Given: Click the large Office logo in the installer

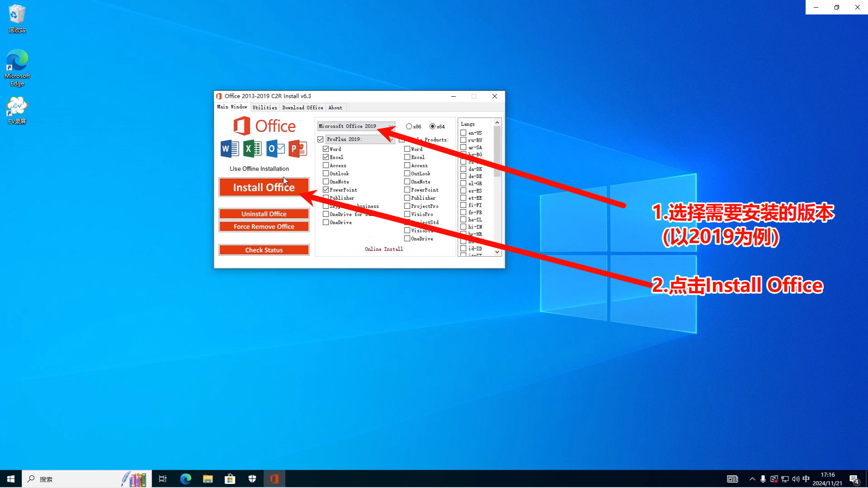Looking at the screenshot, I should [x=264, y=126].
